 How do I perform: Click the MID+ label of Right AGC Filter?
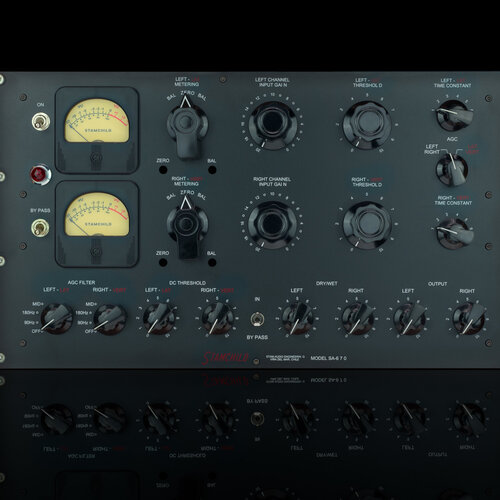(x=91, y=304)
